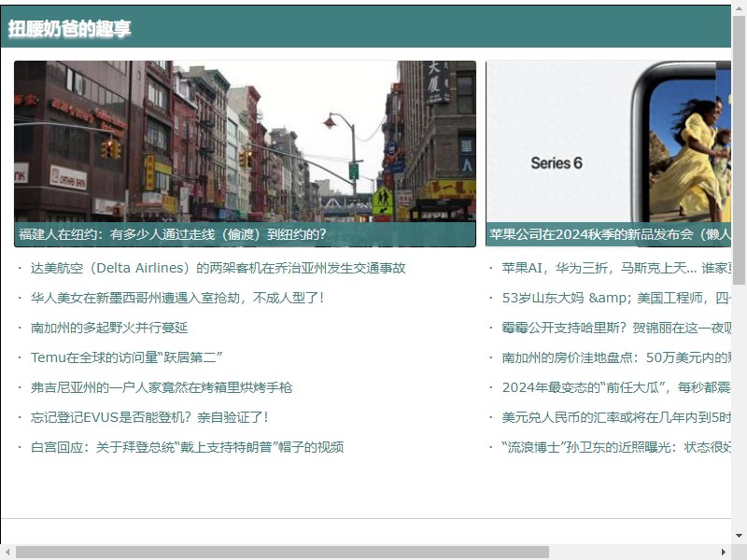Open article 弗吉尼亚州的一户人家竟然在烤箱里烘烤手枪

click(x=162, y=387)
